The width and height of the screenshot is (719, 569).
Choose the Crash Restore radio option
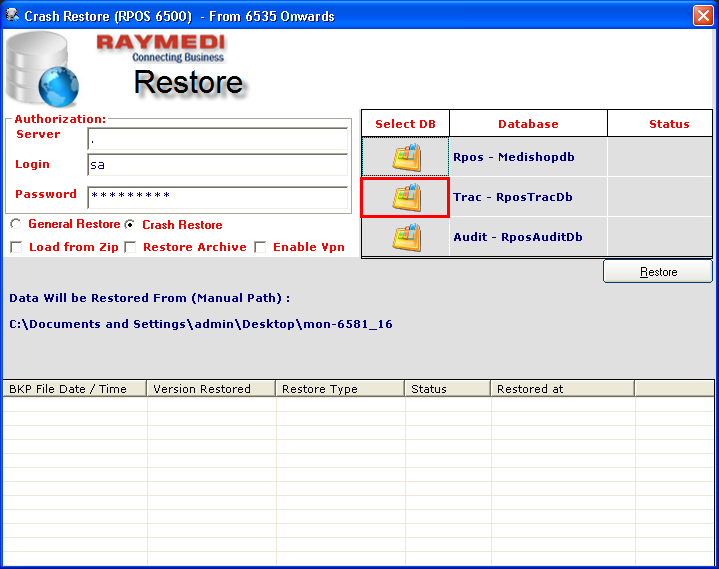point(130,225)
